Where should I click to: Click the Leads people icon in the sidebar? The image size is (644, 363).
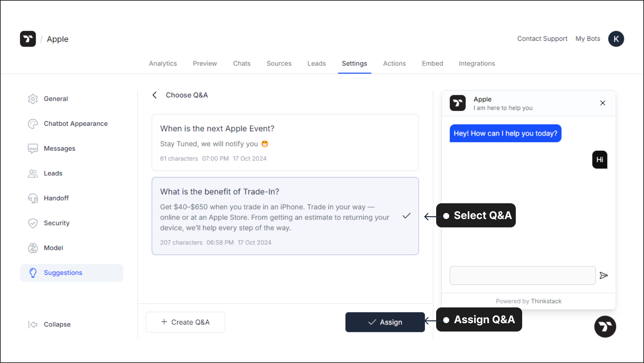point(33,173)
